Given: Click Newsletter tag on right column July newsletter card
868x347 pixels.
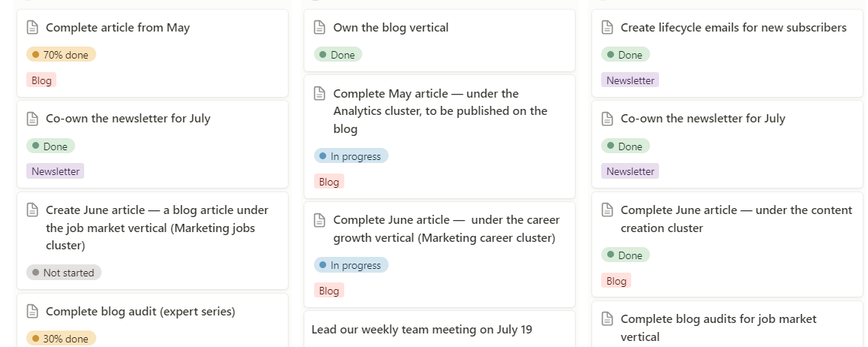Looking at the screenshot, I should [x=630, y=171].
